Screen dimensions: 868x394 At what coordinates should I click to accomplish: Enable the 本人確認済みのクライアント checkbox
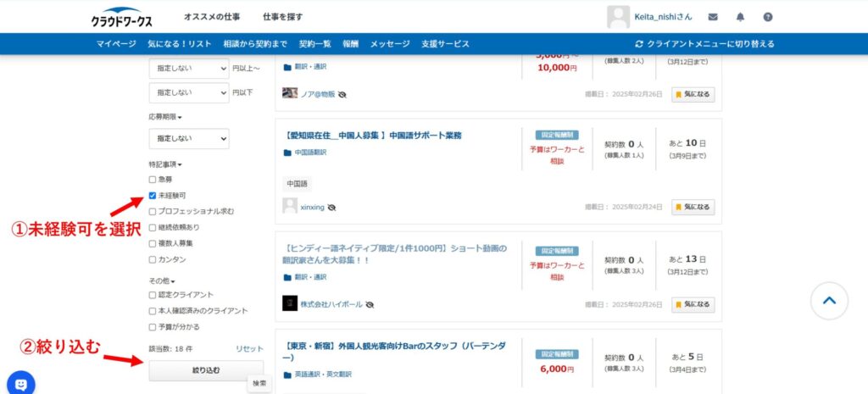[153, 311]
